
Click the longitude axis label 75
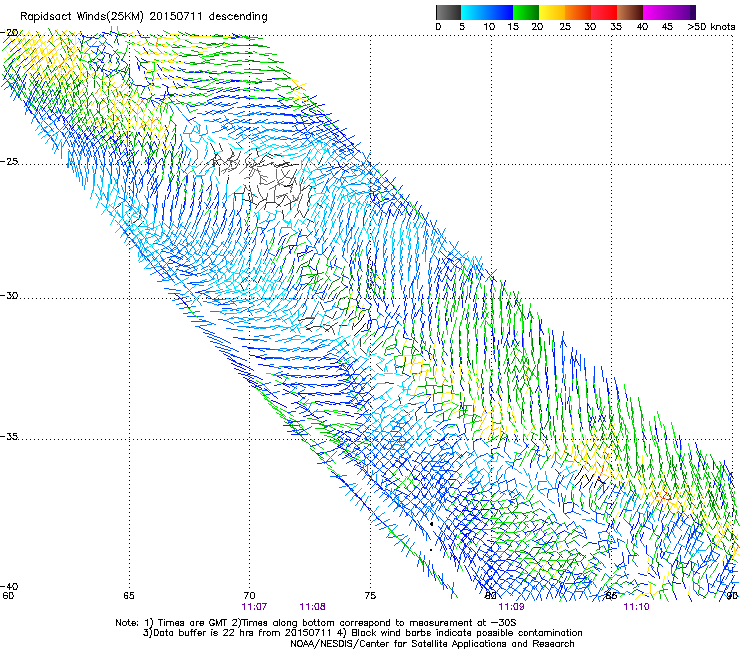click(x=370, y=596)
